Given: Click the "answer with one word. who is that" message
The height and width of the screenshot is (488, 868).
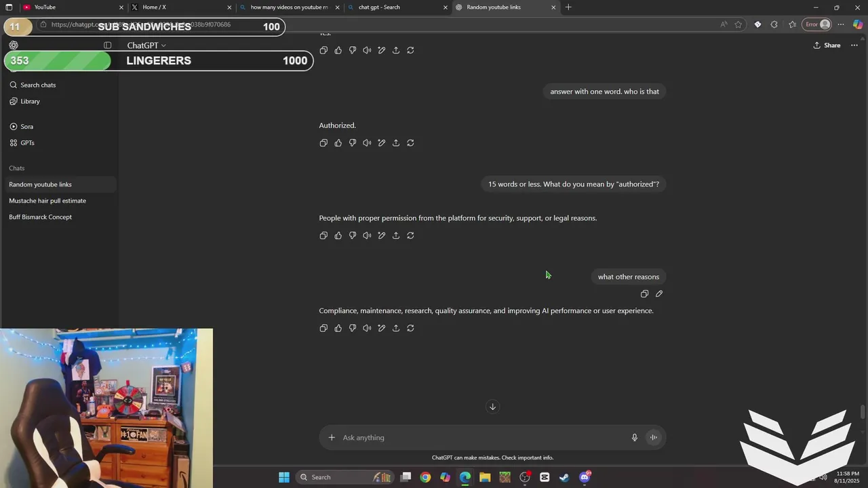Looking at the screenshot, I should tap(604, 91).
